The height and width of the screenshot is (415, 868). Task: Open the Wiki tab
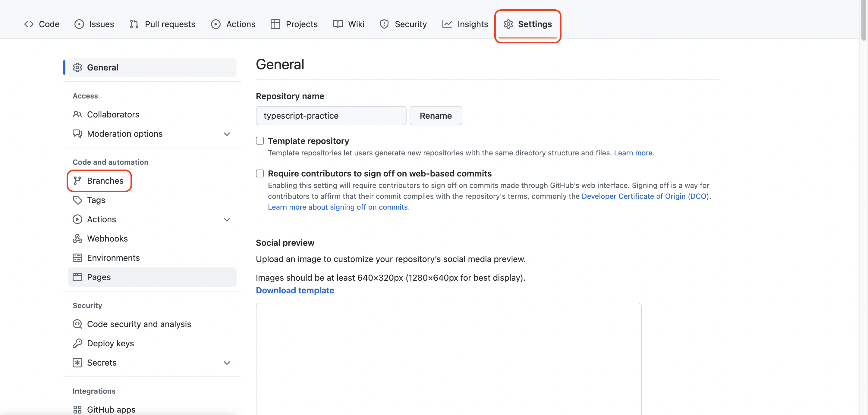click(349, 24)
